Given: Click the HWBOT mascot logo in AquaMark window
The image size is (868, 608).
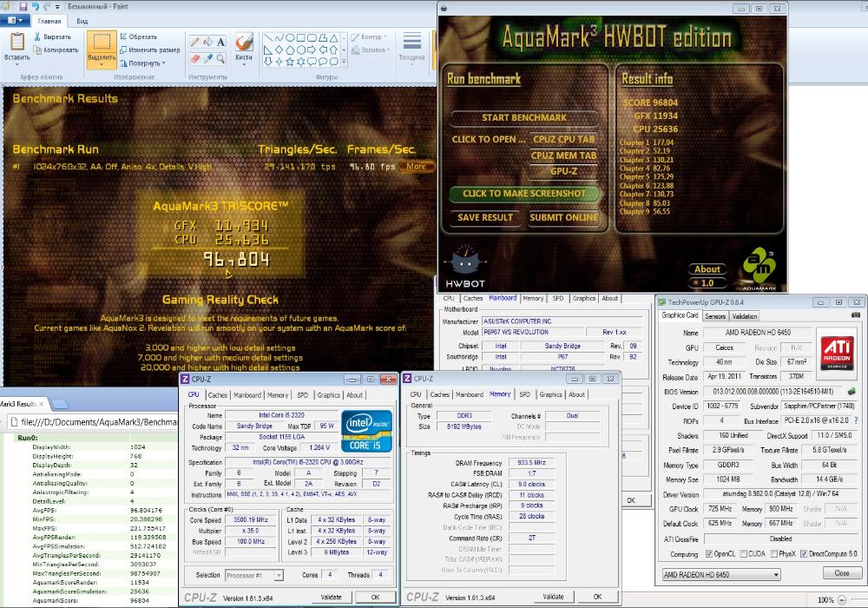Looking at the screenshot, I should 465,261.
